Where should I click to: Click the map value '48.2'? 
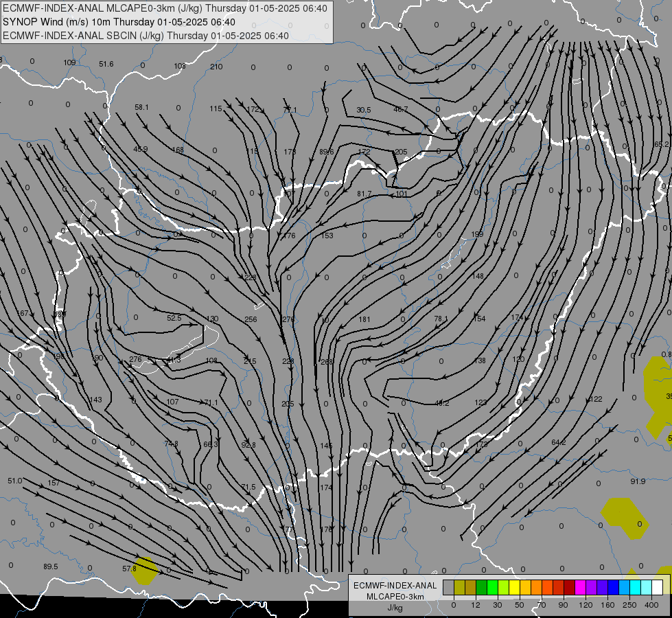pos(442,404)
